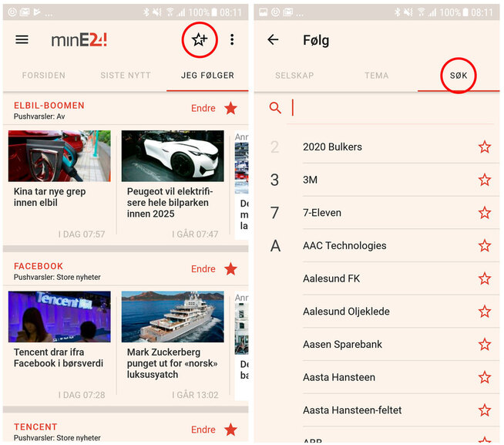Follow Aalesund Oljeklede with its star
The height and width of the screenshot is (445, 504).
(x=485, y=312)
